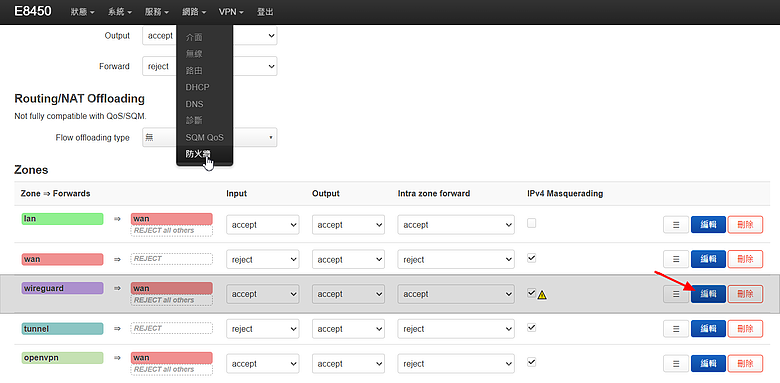This screenshot has width=780, height=383.
Task: Open openvpn zone Input dropdown
Action: (x=263, y=364)
